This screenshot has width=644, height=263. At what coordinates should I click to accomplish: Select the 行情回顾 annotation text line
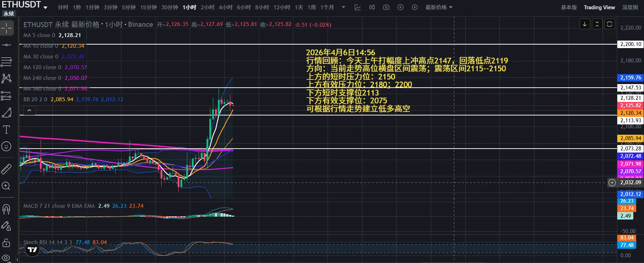pos(407,61)
